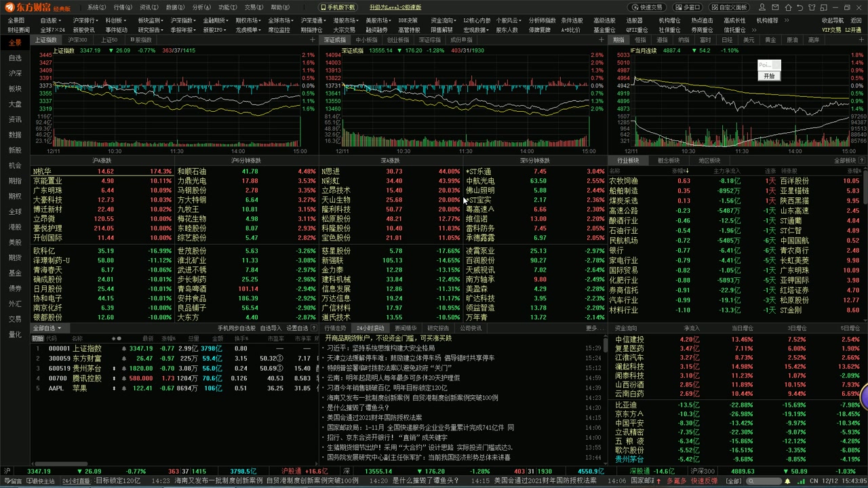The height and width of the screenshot is (488, 868).
Task: Select 自选 in left sidebar
Action: (x=15, y=58)
